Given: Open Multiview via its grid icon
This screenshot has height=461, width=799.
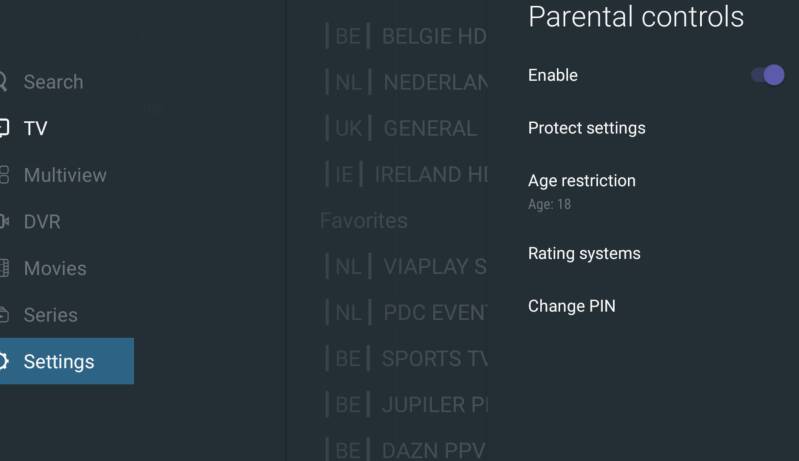Looking at the screenshot, I should [3, 175].
